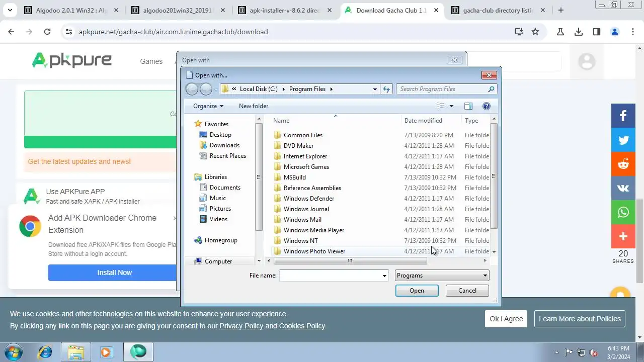644x362 pixels.
Task: Click the orange plus more-shares icon
Action: [x=623, y=236]
